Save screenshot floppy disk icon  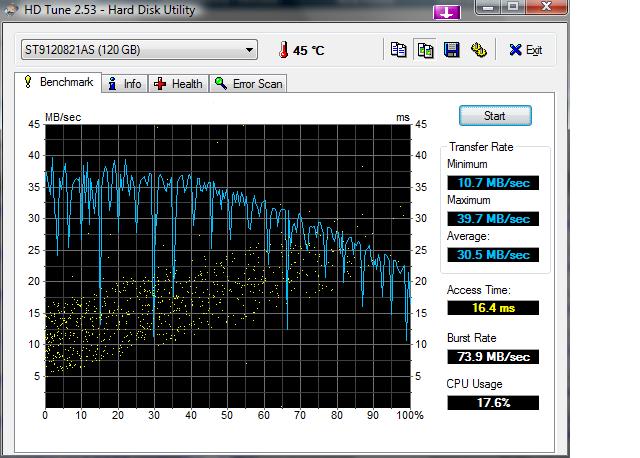(x=452, y=50)
